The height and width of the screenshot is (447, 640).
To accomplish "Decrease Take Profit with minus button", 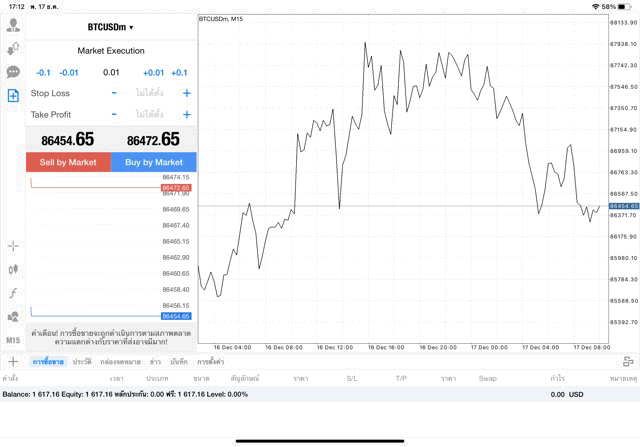I will (x=114, y=114).
